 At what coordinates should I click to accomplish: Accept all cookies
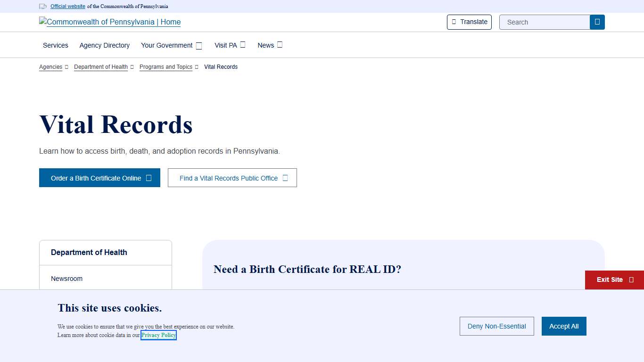point(563,326)
